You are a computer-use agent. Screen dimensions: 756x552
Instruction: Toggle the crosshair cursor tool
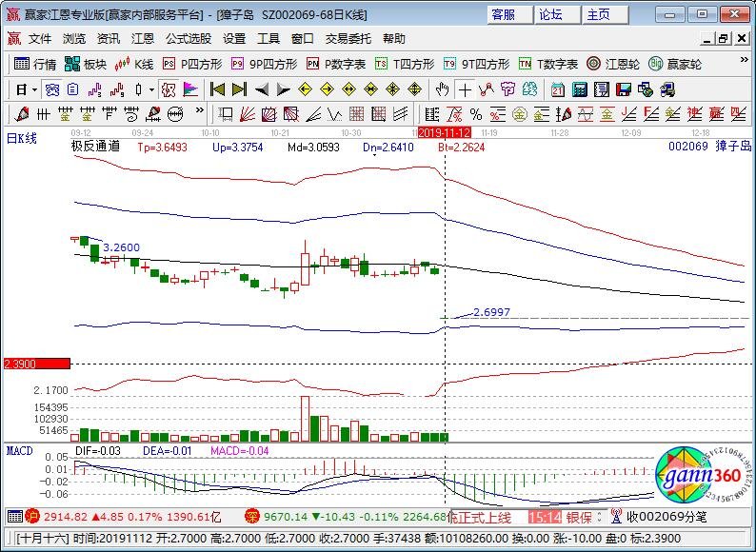pos(465,89)
